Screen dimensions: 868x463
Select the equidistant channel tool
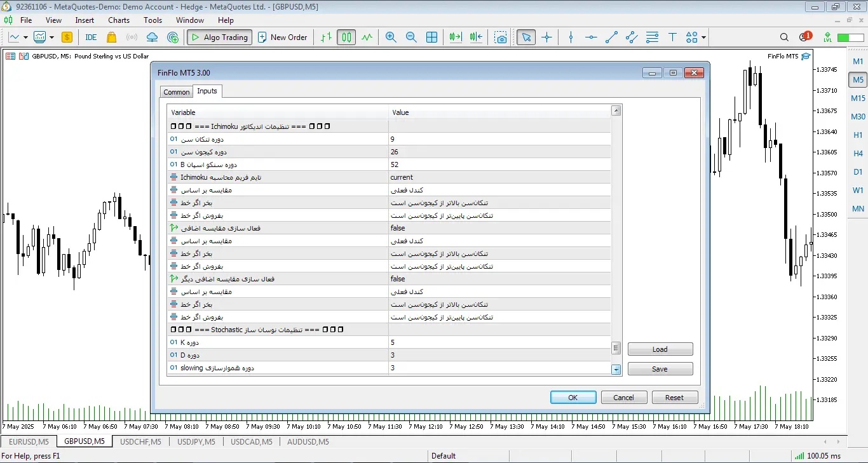coord(632,37)
